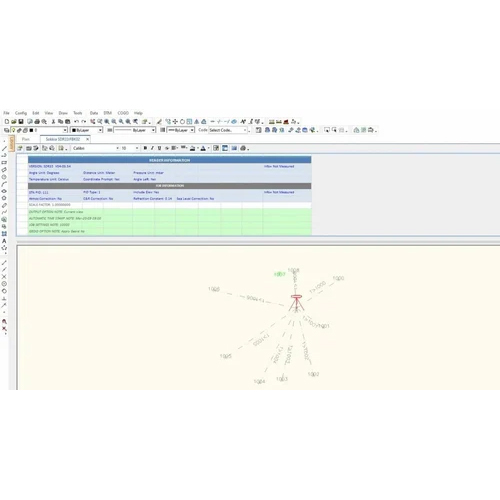Click the vertical Layers side tab

click(12, 143)
